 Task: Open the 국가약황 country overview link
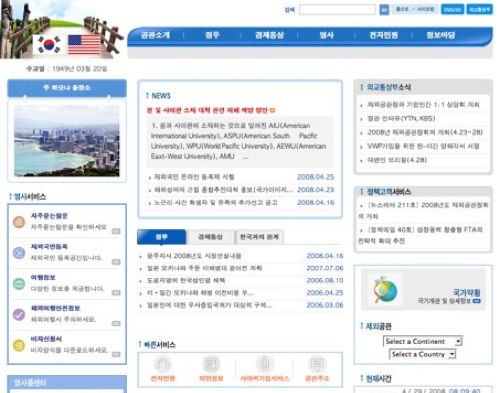[x=466, y=293]
